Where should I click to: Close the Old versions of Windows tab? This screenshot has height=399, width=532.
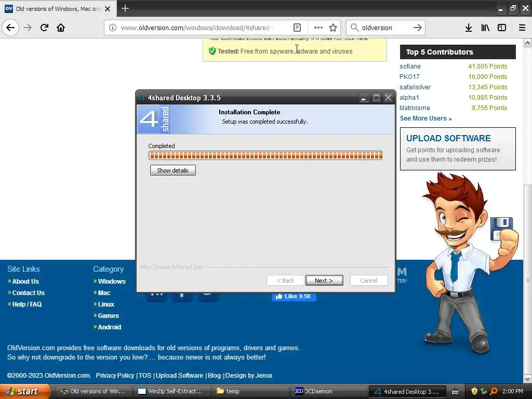(x=108, y=9)
